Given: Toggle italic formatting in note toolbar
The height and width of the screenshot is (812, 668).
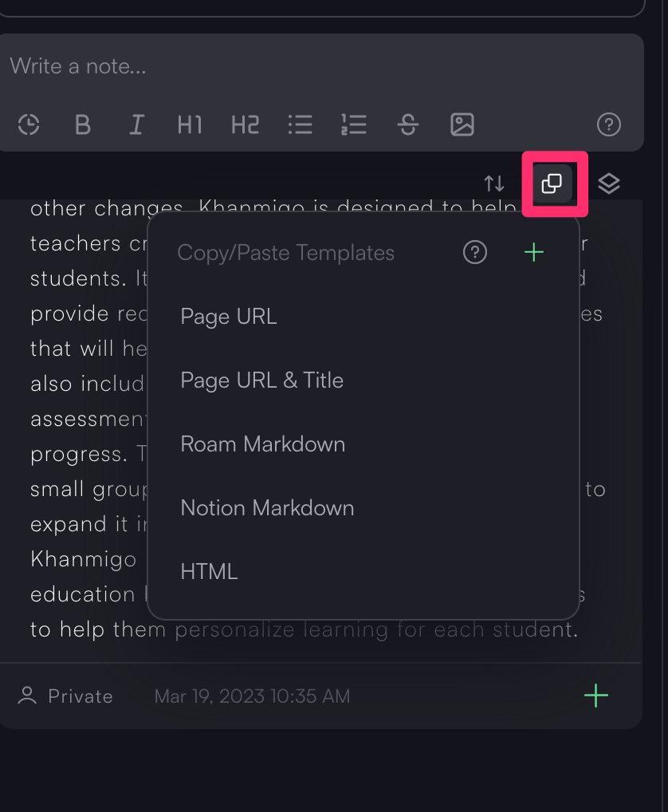Looking at the screenshot, I should (x=136, y=124).
